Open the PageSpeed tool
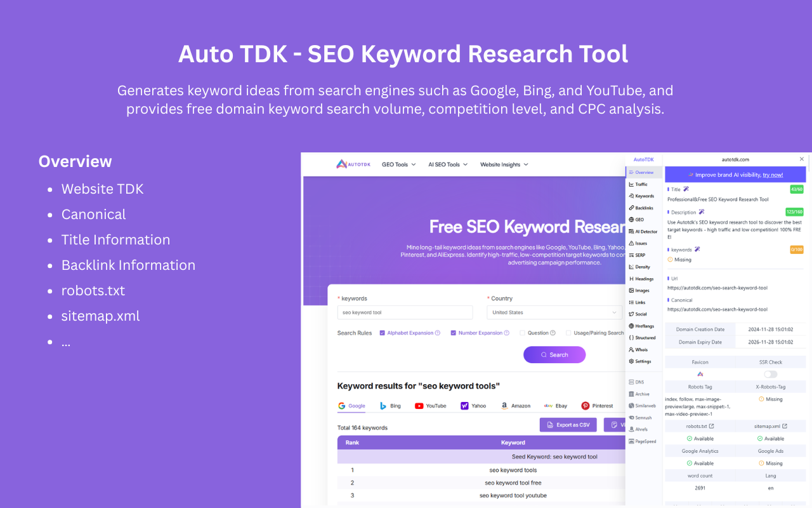Viewport: 812px width, 508px height. 643,441
